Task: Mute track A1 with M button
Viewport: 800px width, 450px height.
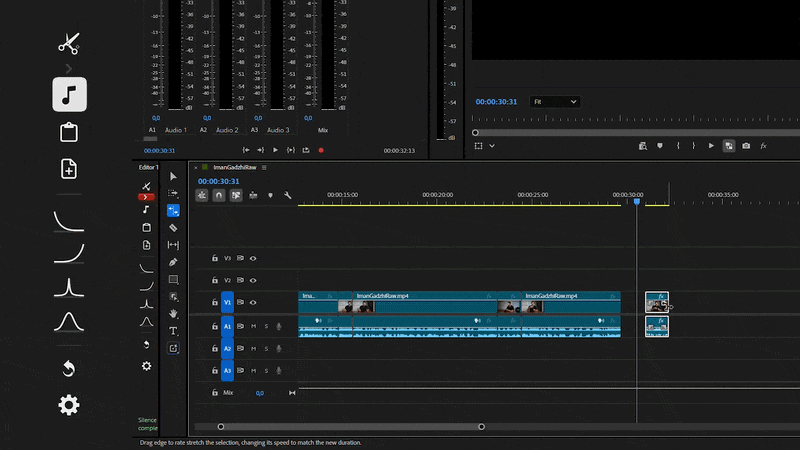Action: [254, 327]
